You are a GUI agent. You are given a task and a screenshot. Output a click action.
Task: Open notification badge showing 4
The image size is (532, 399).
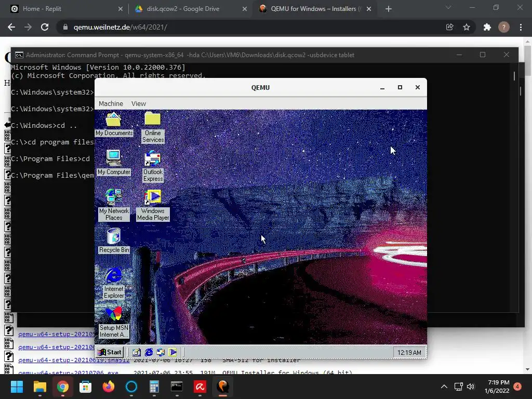pyautogui.click(x=517, y=387)
